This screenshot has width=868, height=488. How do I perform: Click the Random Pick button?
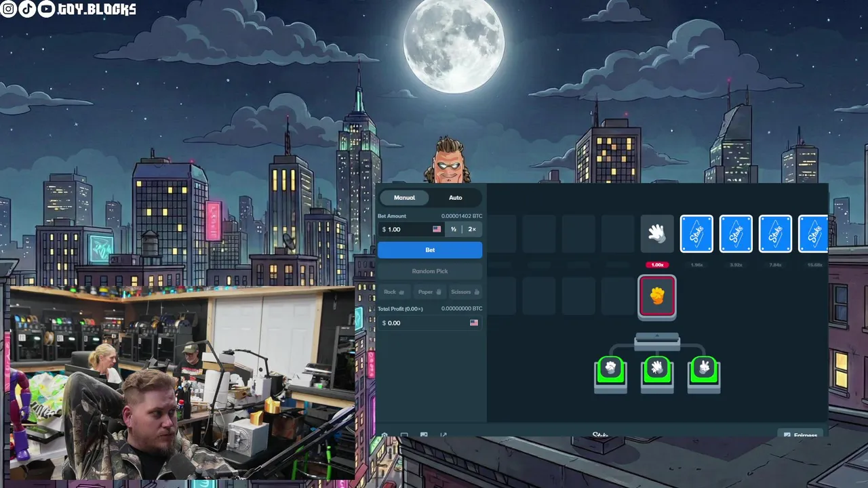tap(430, 271)
